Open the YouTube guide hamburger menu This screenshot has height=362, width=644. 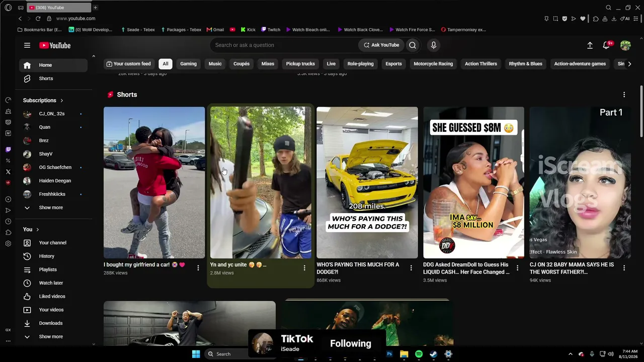tap(27, 45)
